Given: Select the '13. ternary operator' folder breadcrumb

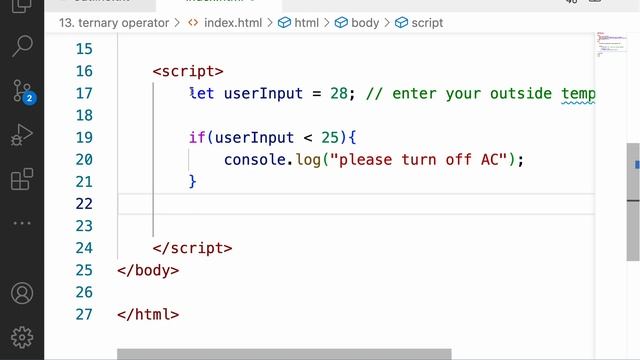Looking at the screenshot, I should pyautogui.click(x=114, y=23).
